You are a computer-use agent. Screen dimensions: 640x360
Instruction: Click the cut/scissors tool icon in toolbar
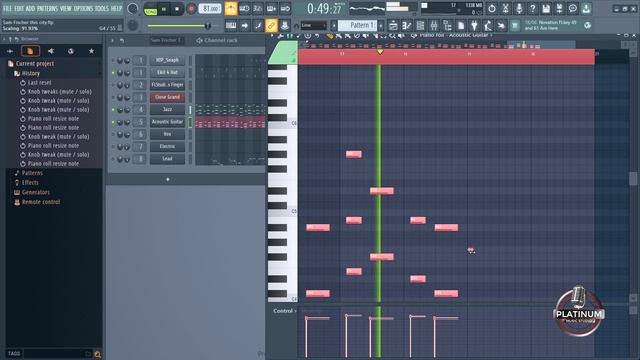[x=505, y=9]
